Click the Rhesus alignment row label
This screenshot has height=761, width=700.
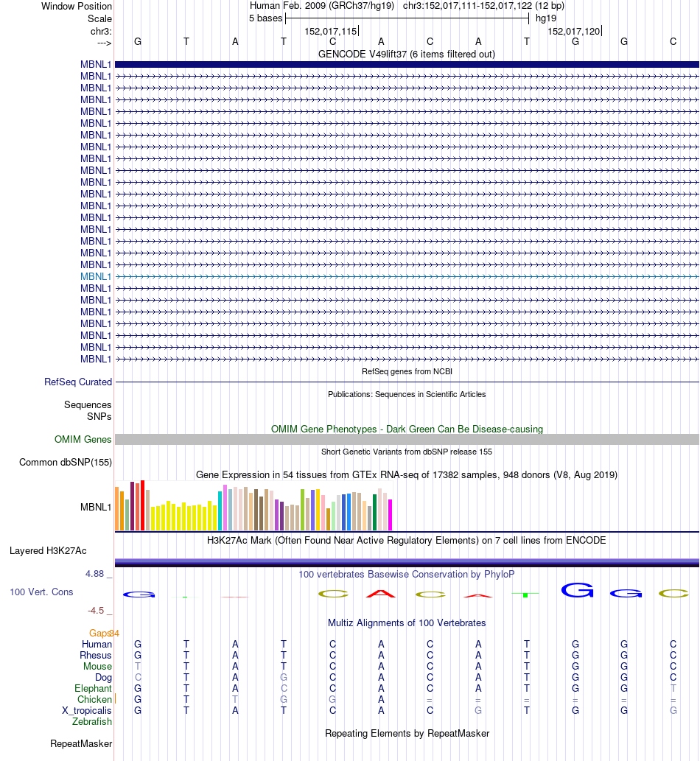point(96,655)
